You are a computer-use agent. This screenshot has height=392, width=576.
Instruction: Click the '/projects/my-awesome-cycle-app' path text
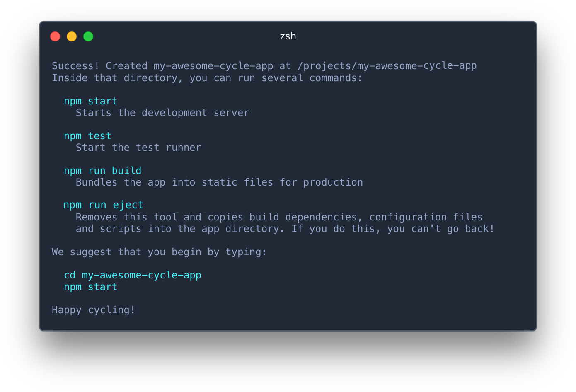click(x=387, y=66)
